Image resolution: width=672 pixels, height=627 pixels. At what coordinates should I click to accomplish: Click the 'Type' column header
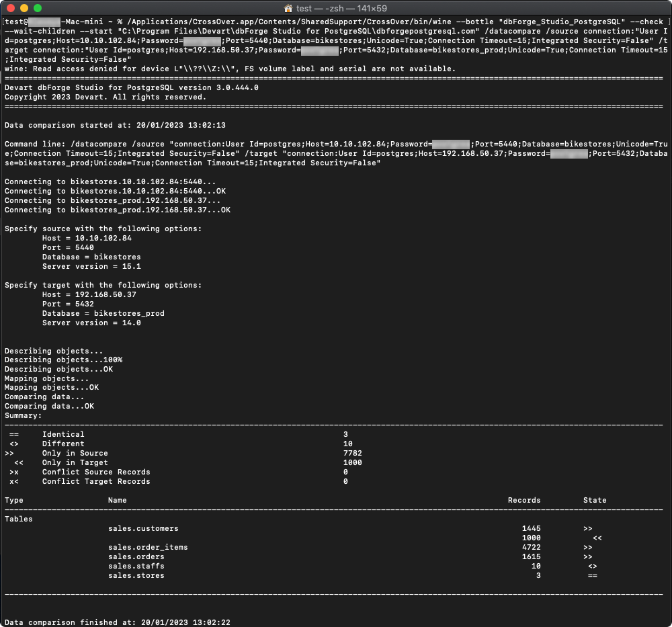pos(14,501)
